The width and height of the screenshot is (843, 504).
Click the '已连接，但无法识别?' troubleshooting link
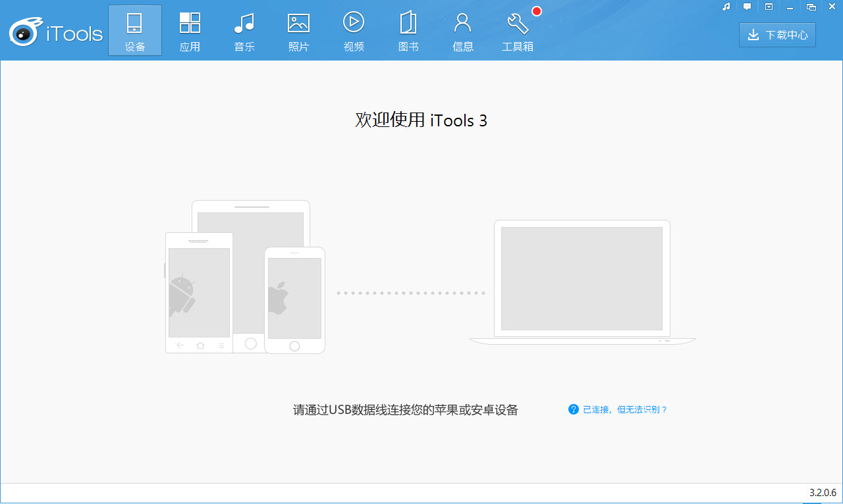pos(624,409)
